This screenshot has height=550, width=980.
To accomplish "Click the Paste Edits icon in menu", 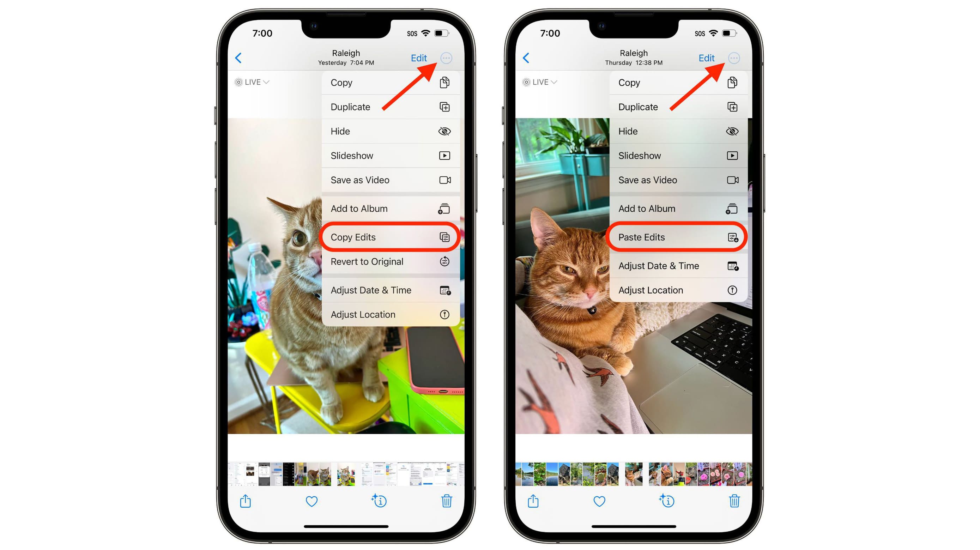I will [733, 237].
